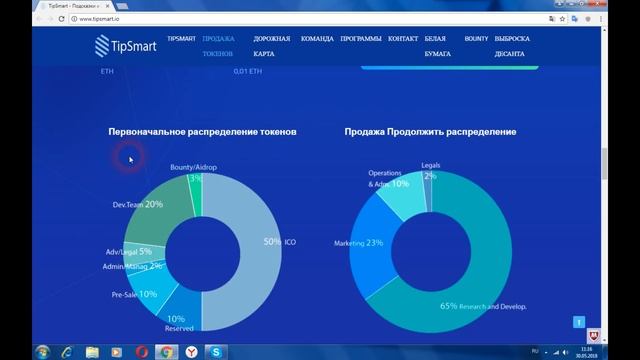This screenshot has width=640, height=360.
Task: Open Windows Media Player from taskbar
Action: pyautogui.click(x=117, y=352)
